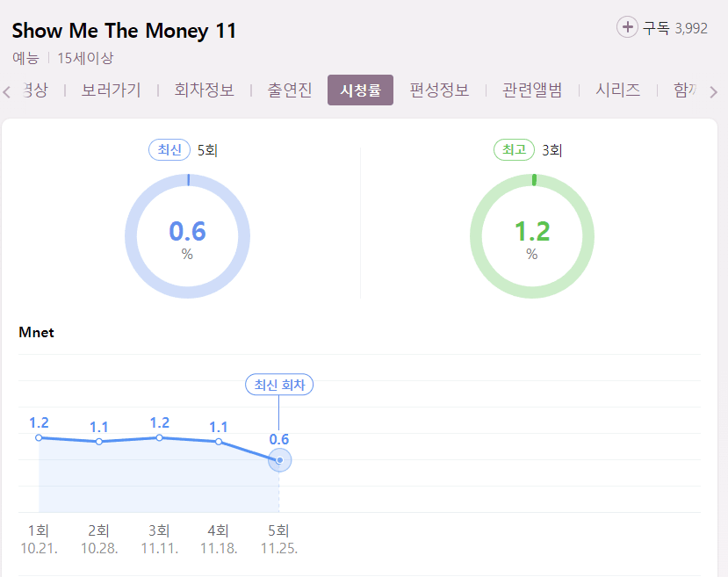Select the 3회 data point on the chart
The height and width of the screenshot is (577, 728).
(159, 437)
